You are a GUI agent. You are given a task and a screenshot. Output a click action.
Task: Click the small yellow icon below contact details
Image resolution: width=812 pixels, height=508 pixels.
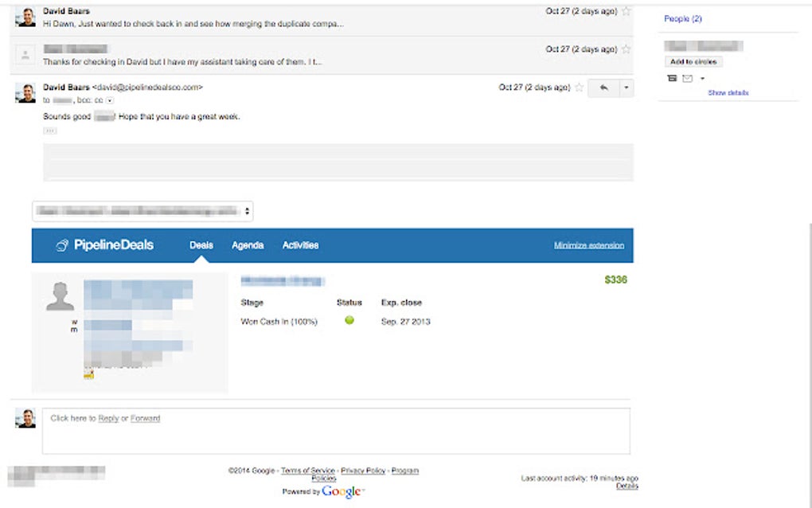(89, 374)
